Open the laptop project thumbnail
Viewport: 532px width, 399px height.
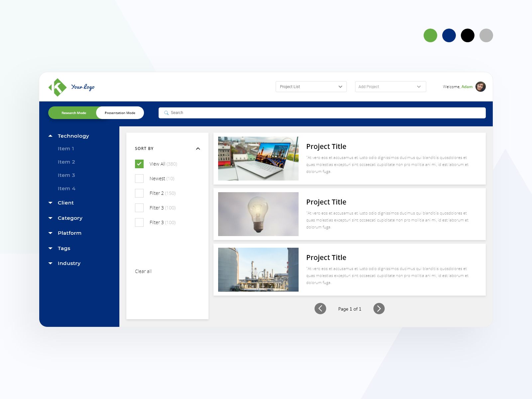pos(258,158)
